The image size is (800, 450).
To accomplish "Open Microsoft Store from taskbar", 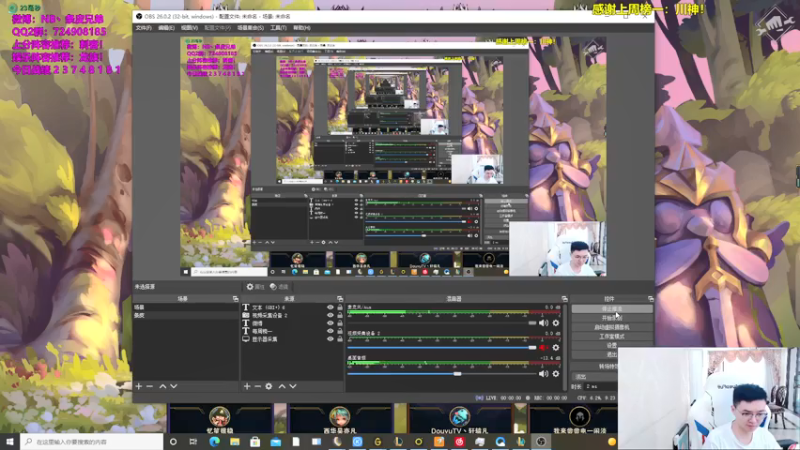I will pos(255,441).
